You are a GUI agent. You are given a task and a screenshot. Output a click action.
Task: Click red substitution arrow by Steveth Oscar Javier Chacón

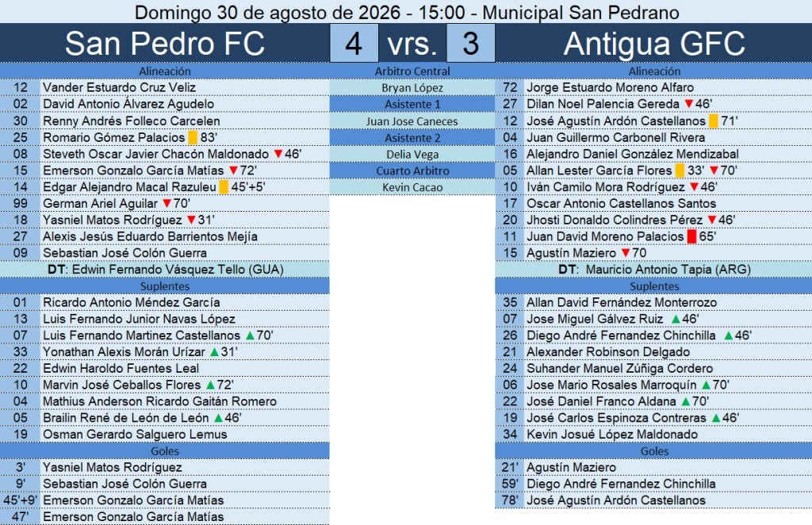[x=278, y=154]
